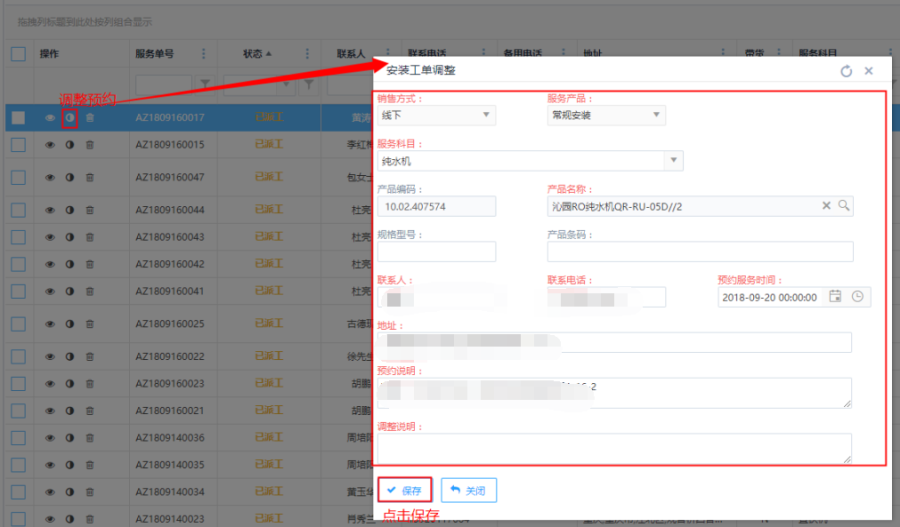Check the row checkbox for AZ1809160044

(x=18, y=210)
